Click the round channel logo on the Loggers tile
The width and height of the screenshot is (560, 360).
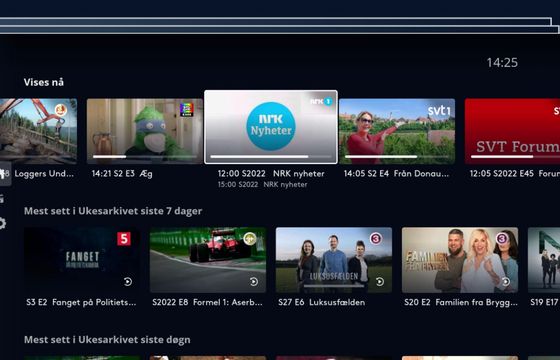pyautogui.click(x=61, y=110)
